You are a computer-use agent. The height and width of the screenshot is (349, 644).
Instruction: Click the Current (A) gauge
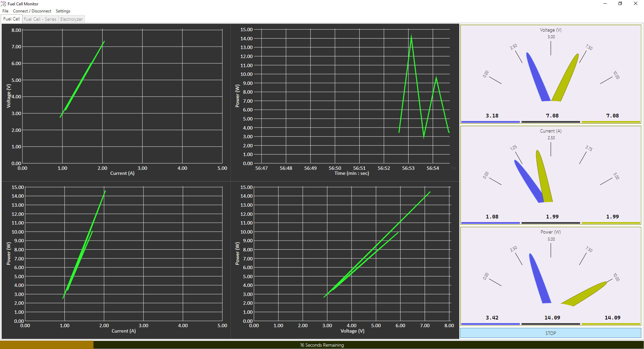550,174
